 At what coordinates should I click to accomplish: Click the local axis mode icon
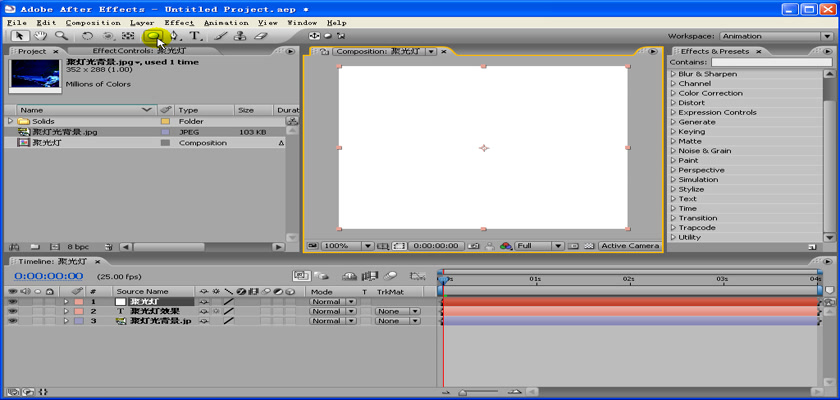(314, 36)
